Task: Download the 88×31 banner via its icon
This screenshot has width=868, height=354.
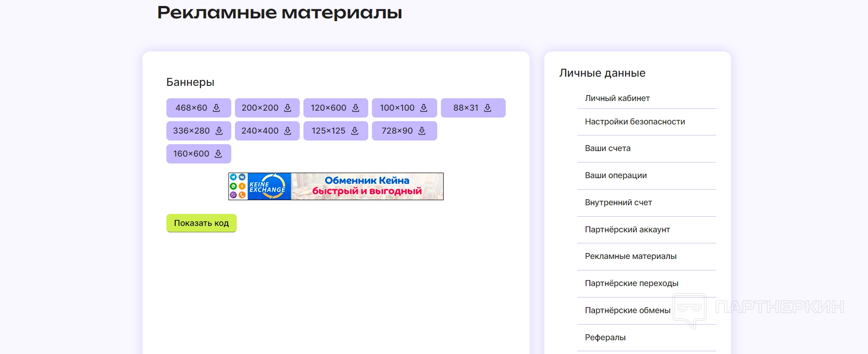Action: point(488,108)
